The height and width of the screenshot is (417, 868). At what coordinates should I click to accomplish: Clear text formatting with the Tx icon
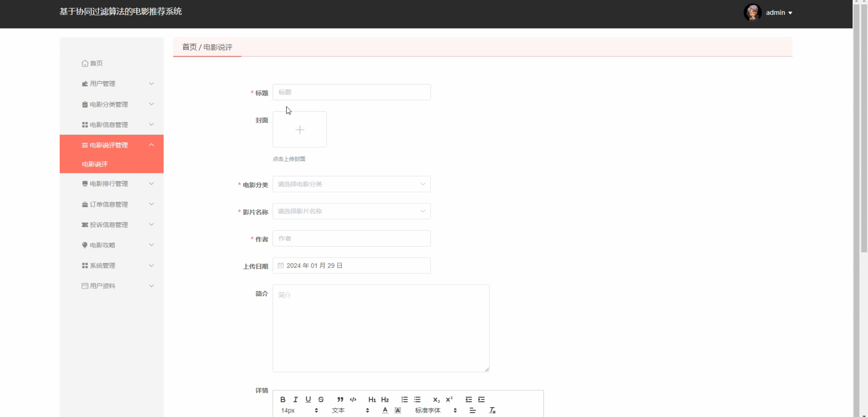(x=492, y=411)
